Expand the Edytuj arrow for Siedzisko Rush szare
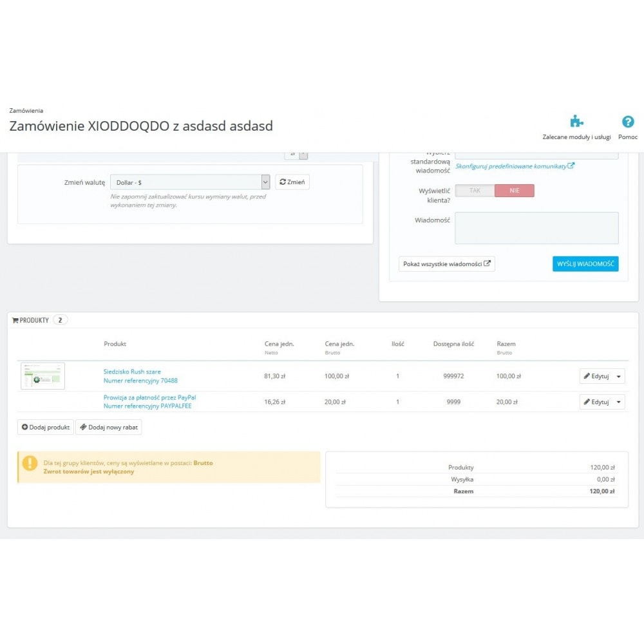This screenshot has width=644, height=644. point(618,376)
